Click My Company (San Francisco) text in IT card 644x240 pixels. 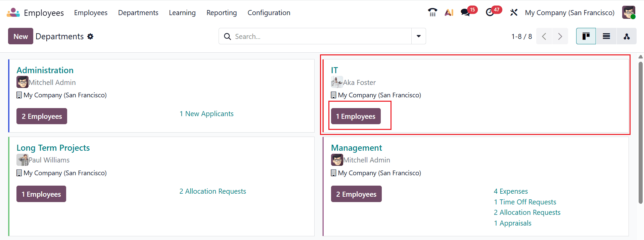[379, 95]
